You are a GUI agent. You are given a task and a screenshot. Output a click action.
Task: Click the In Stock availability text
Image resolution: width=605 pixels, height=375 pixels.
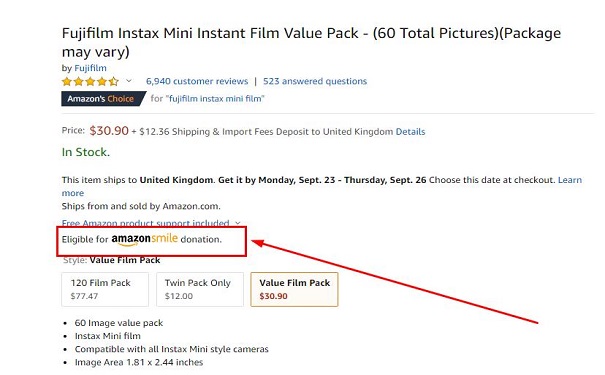point(86,152)
